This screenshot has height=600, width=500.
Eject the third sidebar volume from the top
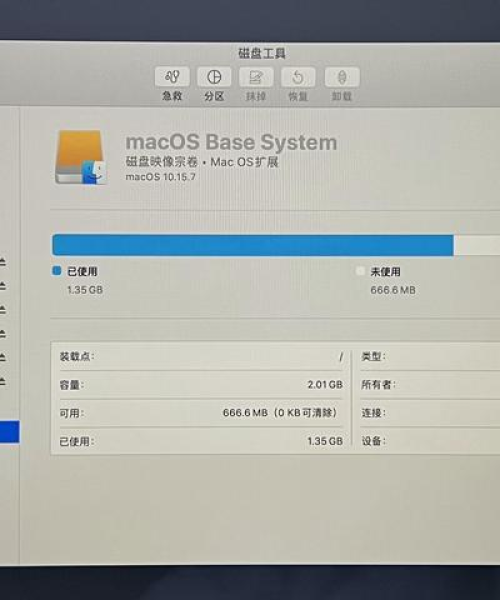click(x=2, y=310)
